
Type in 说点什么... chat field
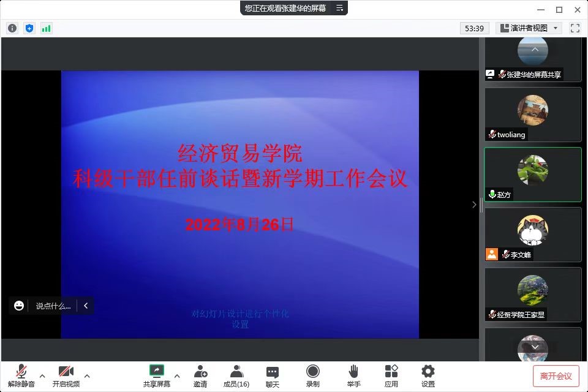[x=53, y=306]
